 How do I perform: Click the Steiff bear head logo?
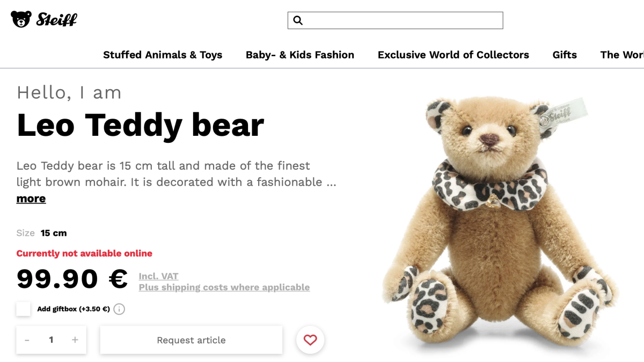point(21,19)
